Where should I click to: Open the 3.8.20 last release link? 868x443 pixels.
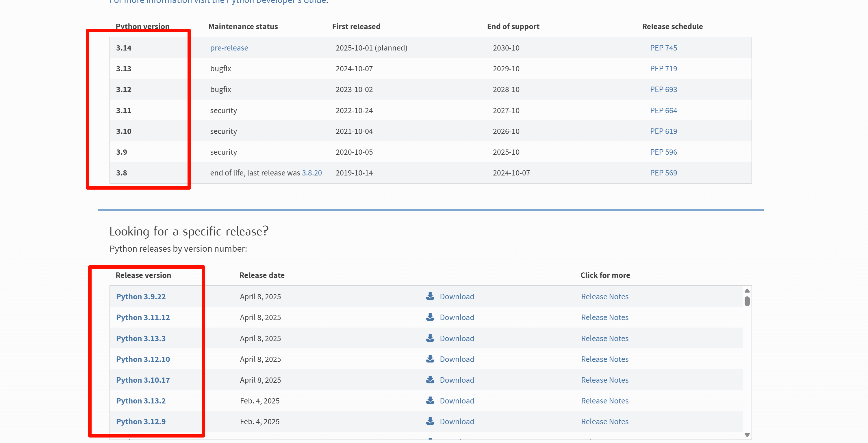pyautogui.click(x=312, y=173)
